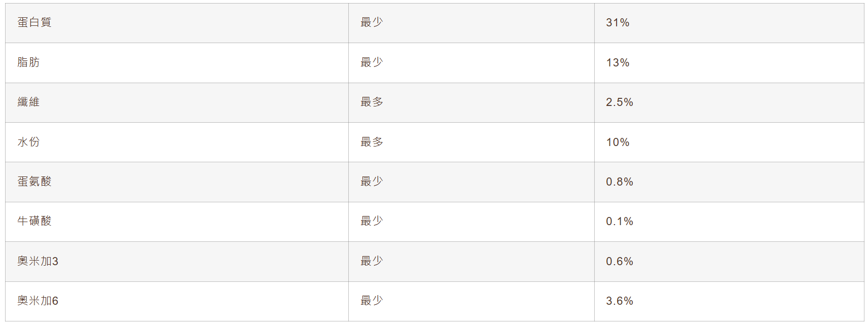Screen dimensions: 868x325
Task: Select the 3.6% value cell
Action: [x=620, y=301]
